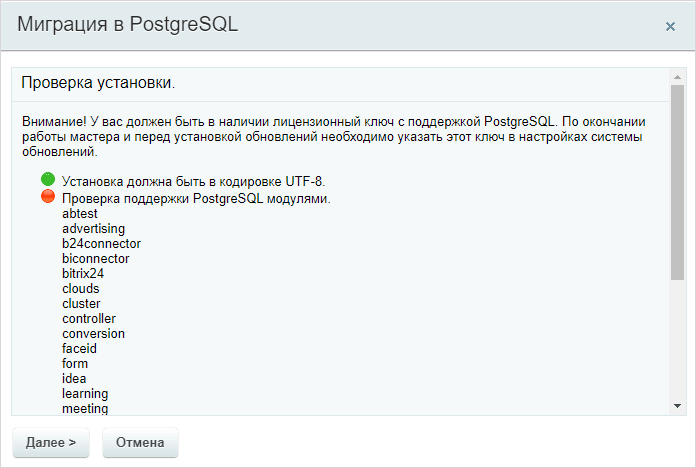
Task: Select the bitrix24 module entry
Action: tap(83, 274)
